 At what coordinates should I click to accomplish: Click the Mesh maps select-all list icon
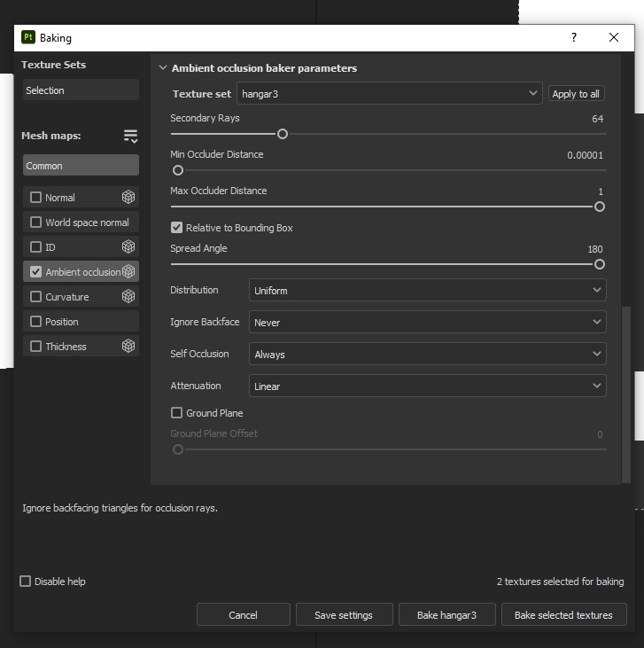point(130,136)
